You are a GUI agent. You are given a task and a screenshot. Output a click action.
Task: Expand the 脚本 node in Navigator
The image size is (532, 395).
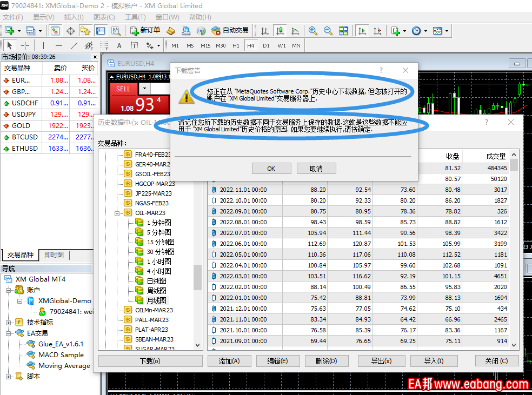pyautogui.click(x=9, y=376)
